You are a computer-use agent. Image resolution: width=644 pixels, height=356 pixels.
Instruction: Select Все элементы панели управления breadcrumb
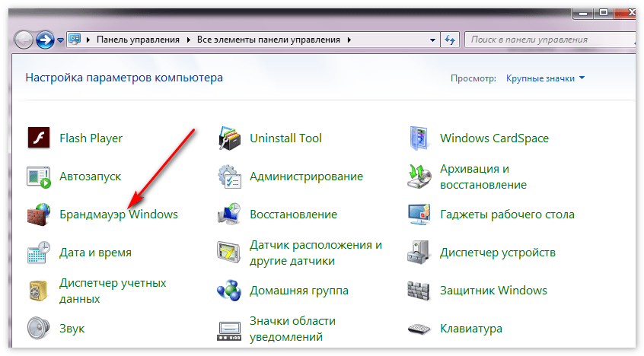[269, 40]
